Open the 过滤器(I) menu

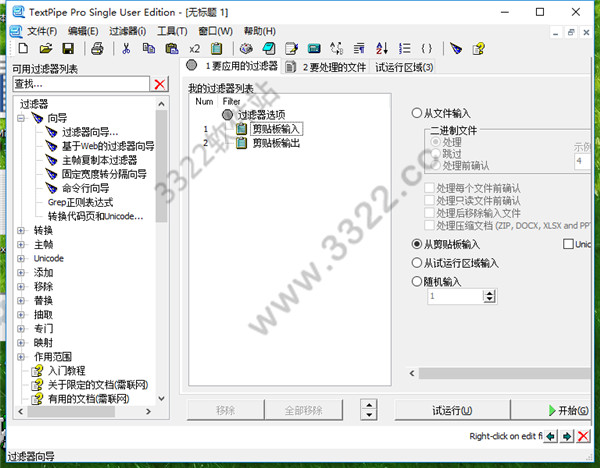127,31
